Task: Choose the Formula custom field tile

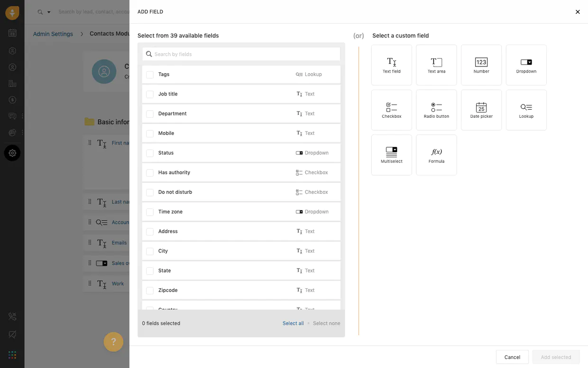Action: 436,155
